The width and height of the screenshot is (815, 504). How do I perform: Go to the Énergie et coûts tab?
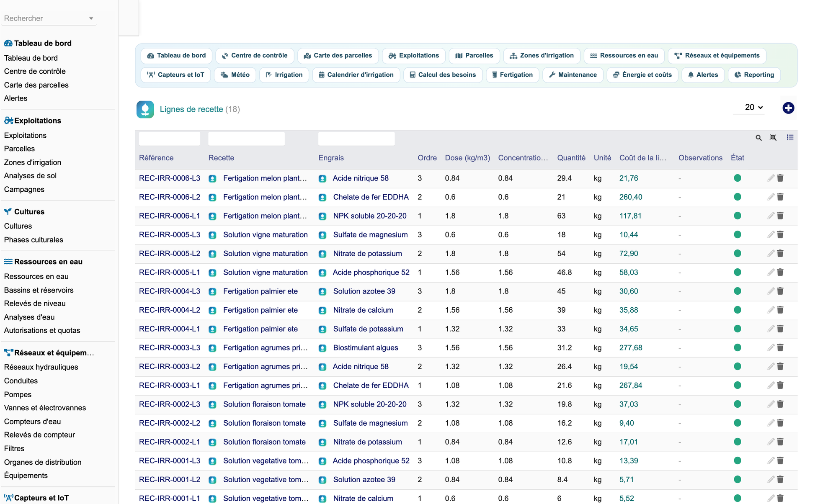pyautogui.click(x=642, y=75)
